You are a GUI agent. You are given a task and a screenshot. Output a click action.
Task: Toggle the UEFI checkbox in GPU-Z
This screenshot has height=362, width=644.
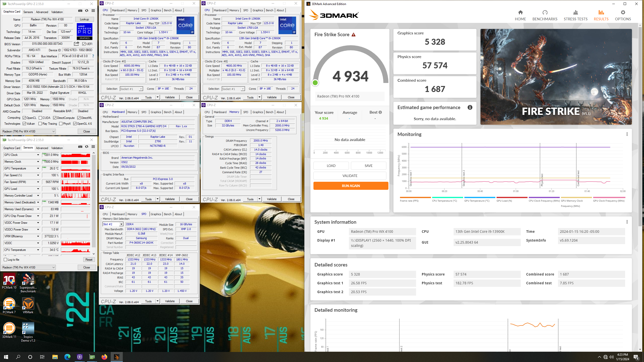(x=84, y=44)
